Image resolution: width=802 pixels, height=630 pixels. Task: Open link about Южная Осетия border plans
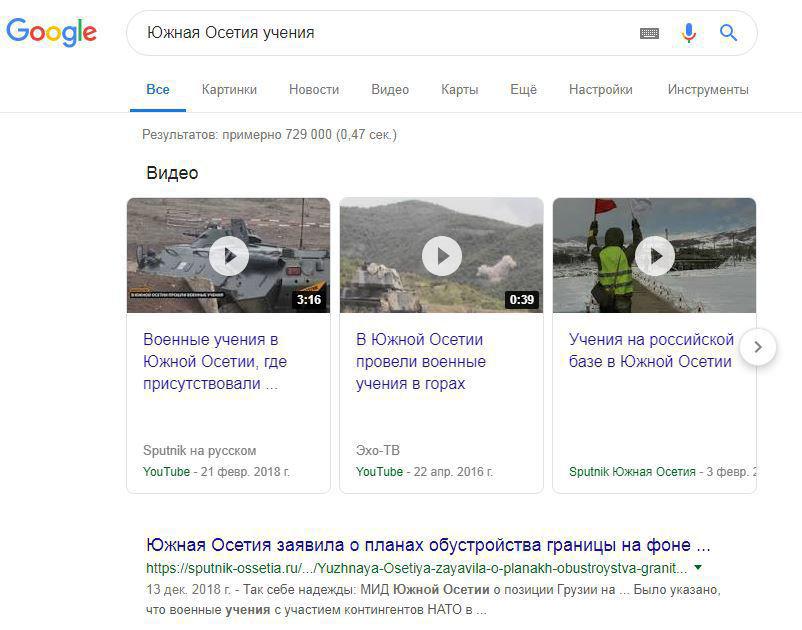click(428, 546)
